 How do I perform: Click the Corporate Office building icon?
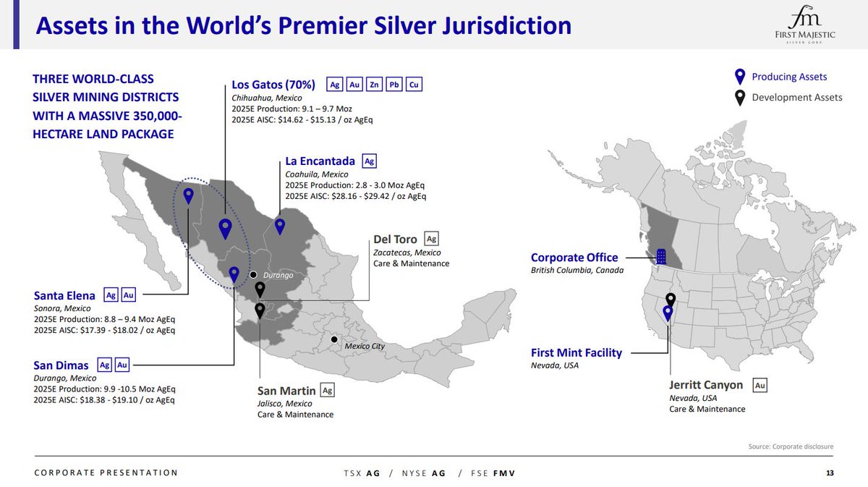click(x=661, y=257)
